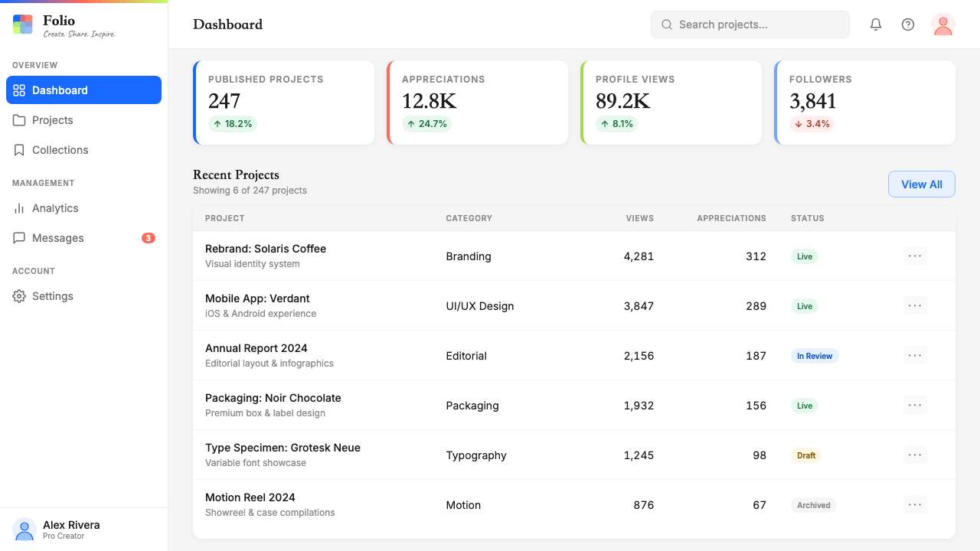Open the user avatar in header
The width and height of the screenshot is (980, 551).
pyautogui.click(x=943, y=24)
